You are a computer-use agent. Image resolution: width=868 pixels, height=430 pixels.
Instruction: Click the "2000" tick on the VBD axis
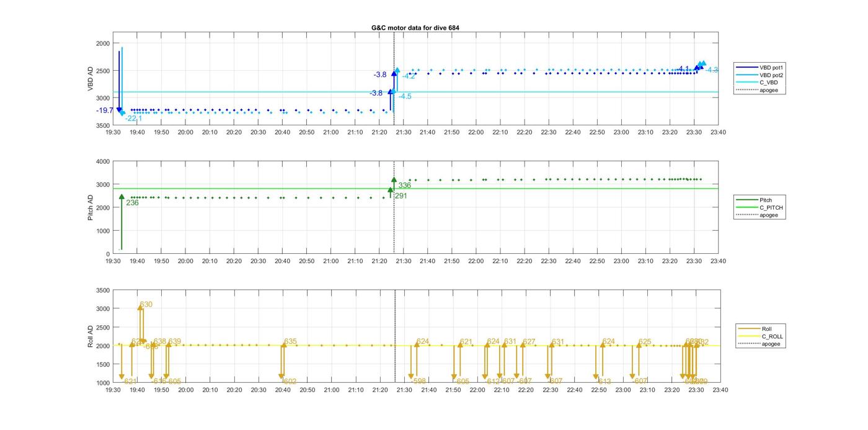pyautogui.click(x=103, y=43)
